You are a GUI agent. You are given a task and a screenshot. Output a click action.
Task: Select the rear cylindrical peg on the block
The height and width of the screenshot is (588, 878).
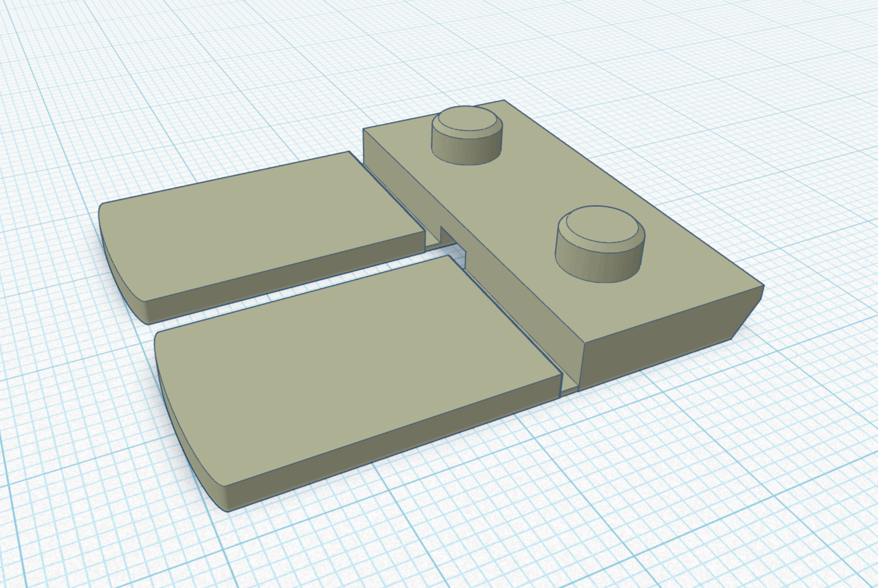click(467, 135)
